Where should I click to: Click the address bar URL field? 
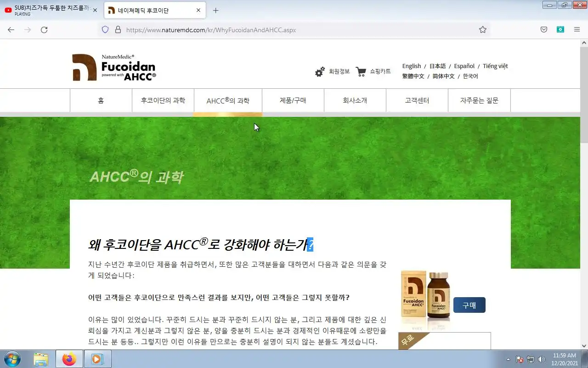click(x=294, y=29)
